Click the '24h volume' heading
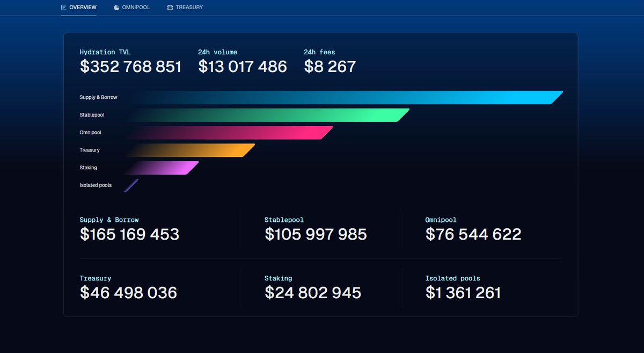The width and height of the screenshot is (644, 353). [x=217, y=52]
